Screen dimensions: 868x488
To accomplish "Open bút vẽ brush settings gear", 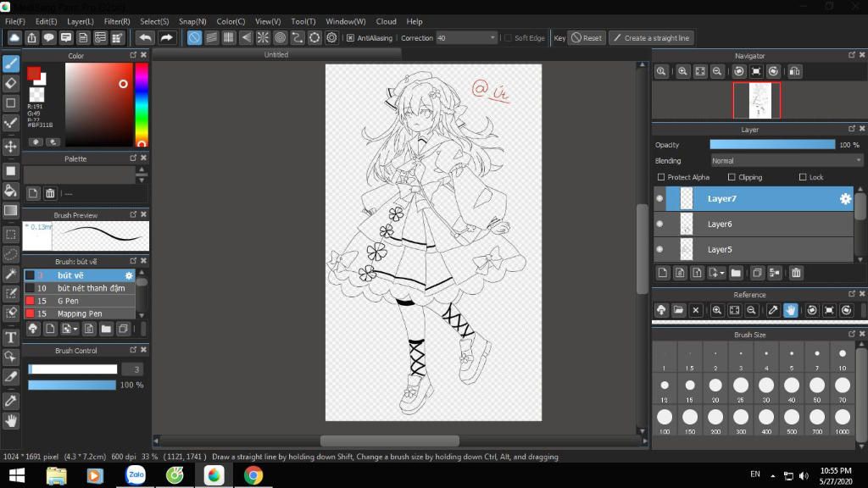I will pyautogui.click(x=129, y=275).
